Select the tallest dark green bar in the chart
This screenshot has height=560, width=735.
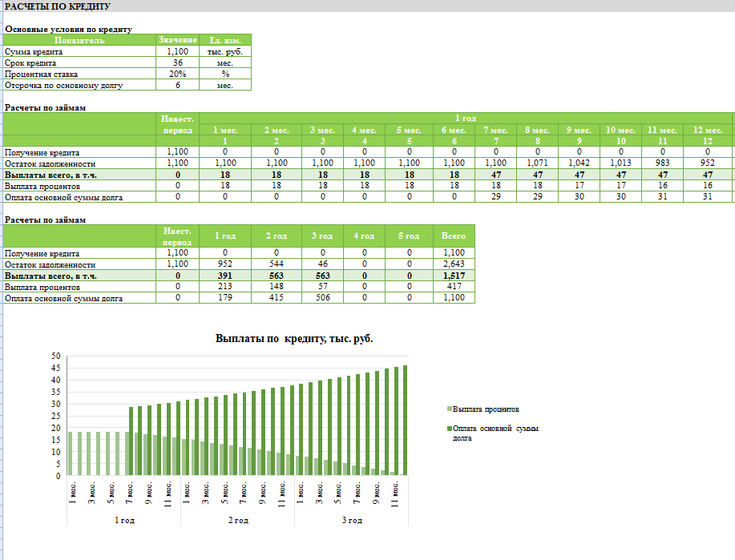(406, 421)
